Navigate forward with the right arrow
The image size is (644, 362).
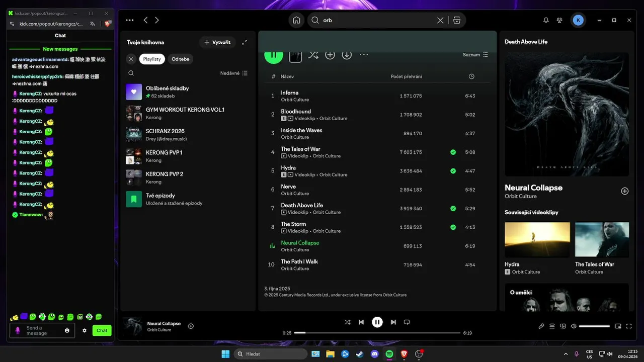pos(157,20)
